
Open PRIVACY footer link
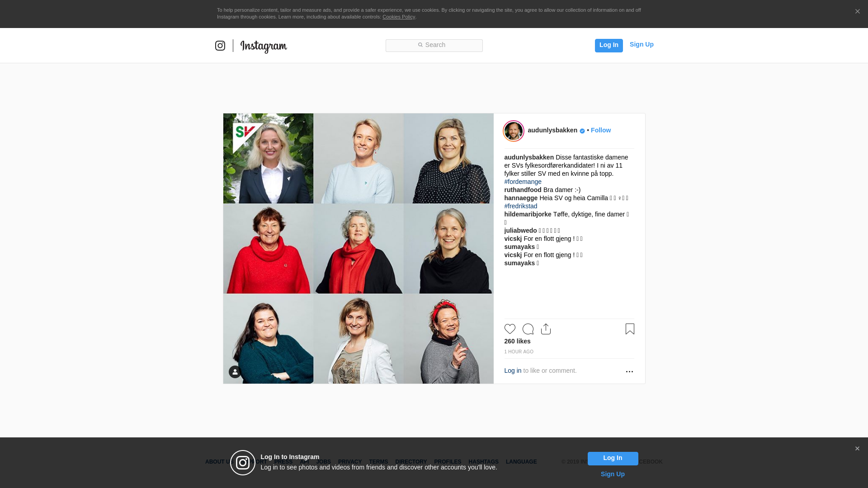[349, 462]
